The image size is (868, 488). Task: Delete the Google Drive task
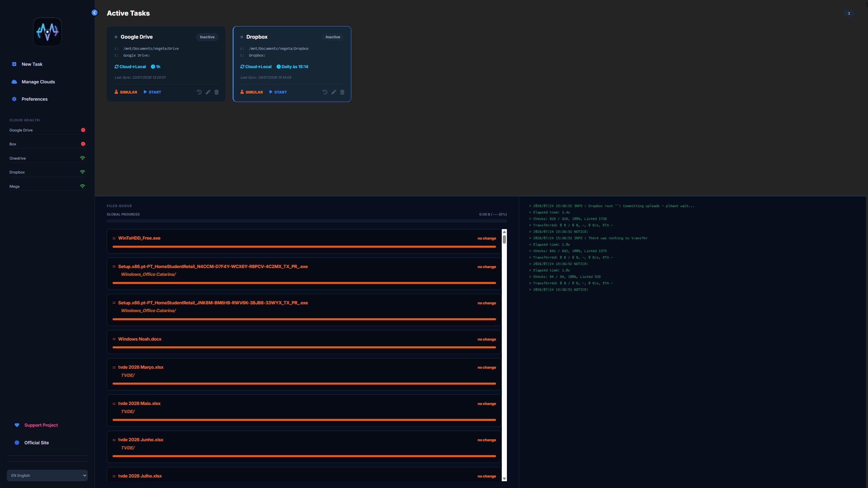point(216,92)
